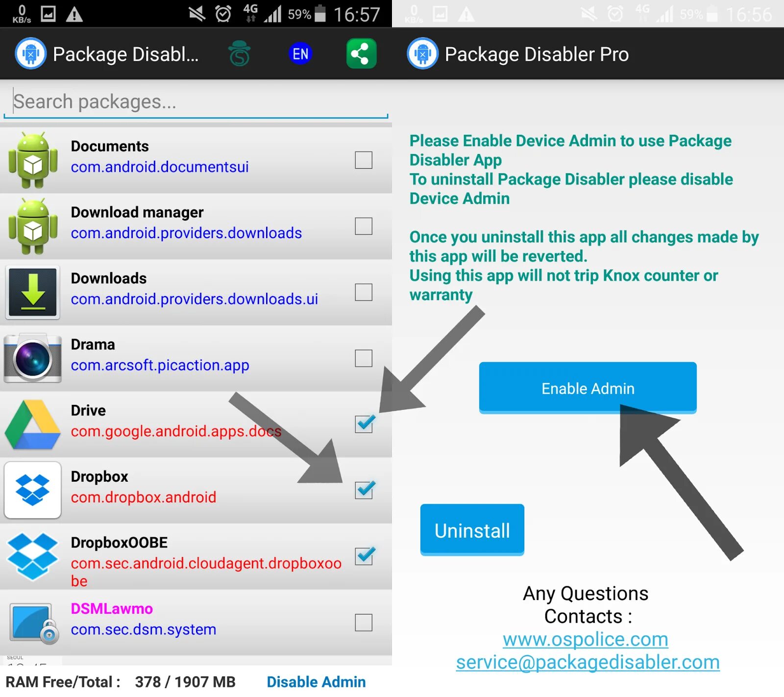Tap the picture notification icon in status bar
The width and height of the screenshot is (784, 697).
click(48, 14)
